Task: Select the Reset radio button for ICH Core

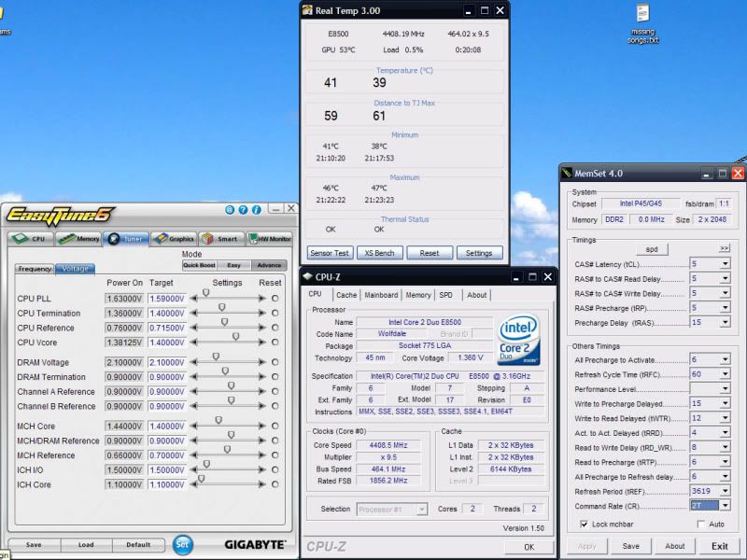Action: coord(275,484)
